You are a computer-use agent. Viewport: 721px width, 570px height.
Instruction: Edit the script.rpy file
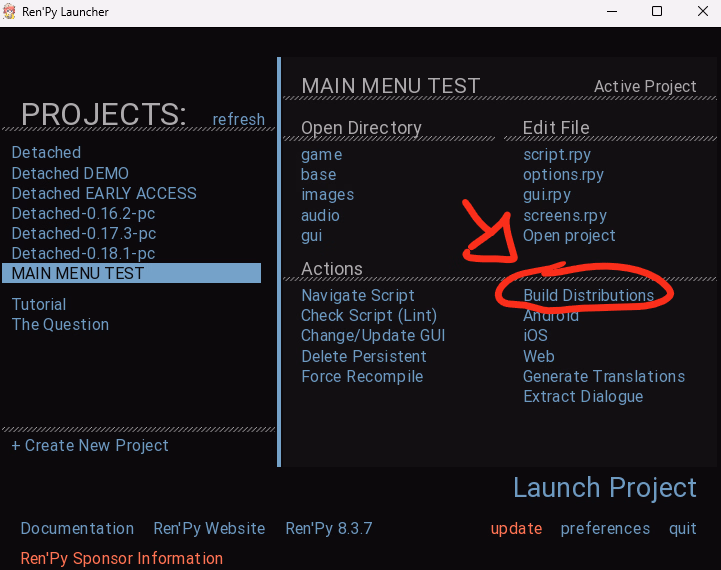coord(557,154)
